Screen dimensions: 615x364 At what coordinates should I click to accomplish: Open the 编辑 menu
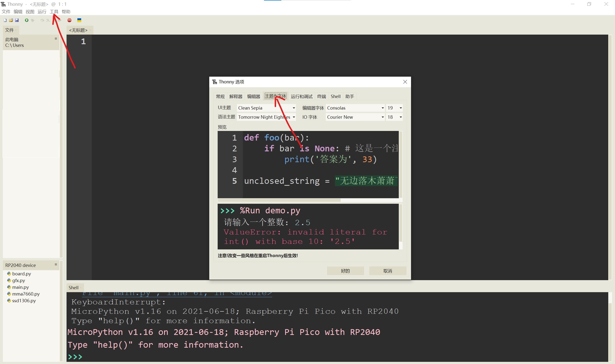tap(18, 12)
